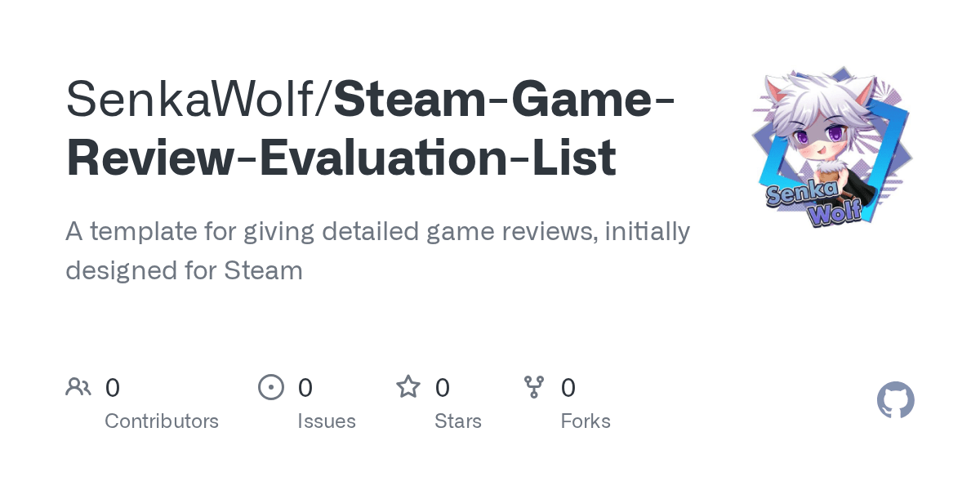Click the repository description text
The height and width of the screenshot is (490, 980).
(x=377, y=232)
